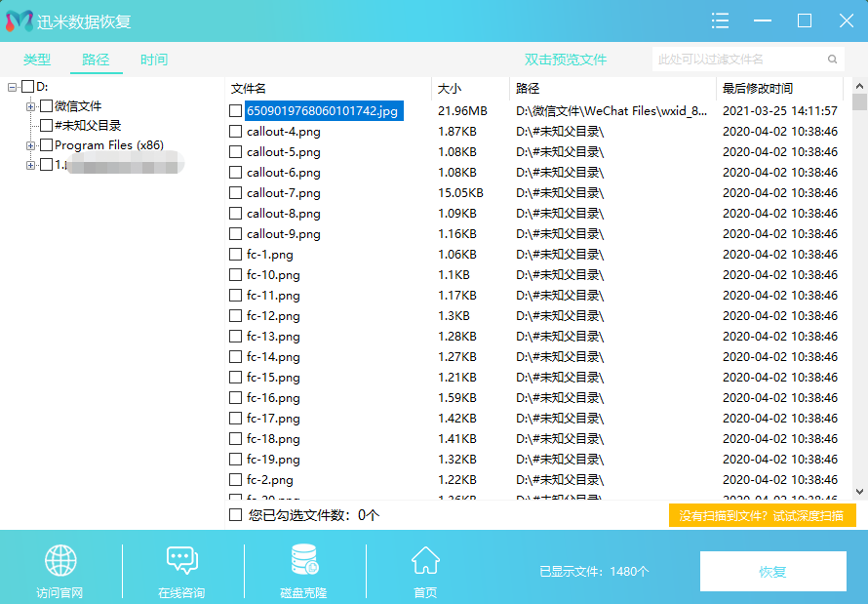Tick the checkbox for fc-10.png
Screen dimensions: 868x604
point(235,275)
